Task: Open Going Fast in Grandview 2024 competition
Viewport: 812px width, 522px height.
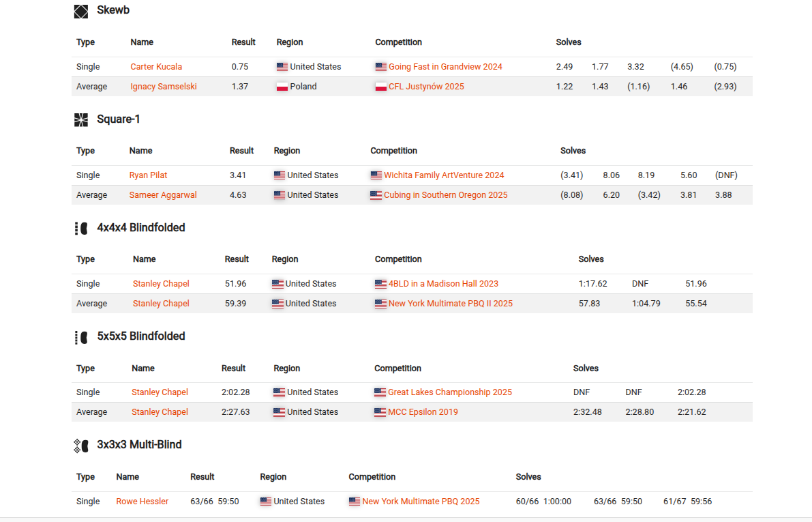Action: [x=445, y=67]
